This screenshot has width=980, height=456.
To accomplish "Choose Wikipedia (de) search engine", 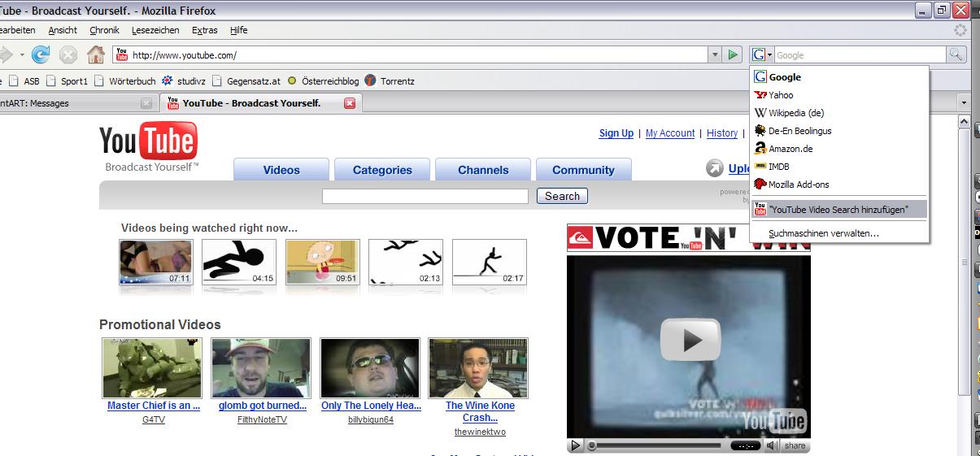I will pos(839,113).
